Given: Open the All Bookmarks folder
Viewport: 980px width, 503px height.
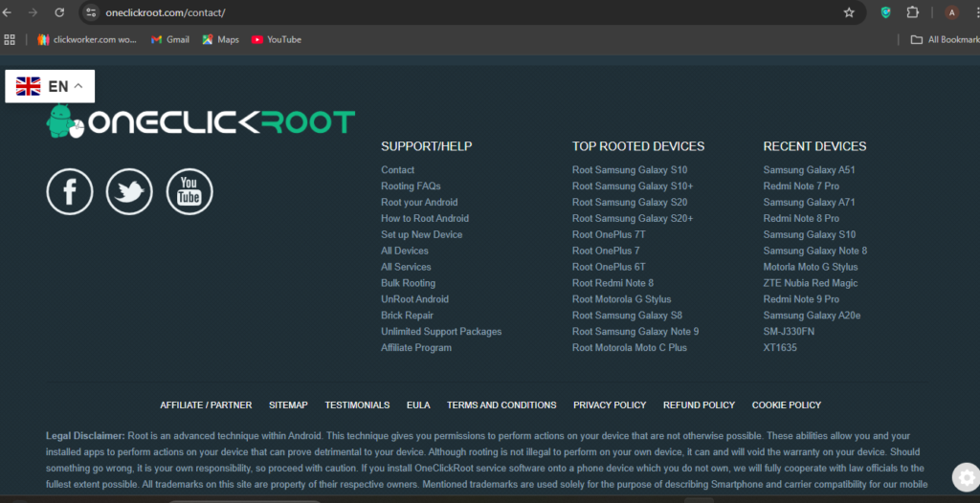Looking at the screenshot, I should [x=945, y=39].
